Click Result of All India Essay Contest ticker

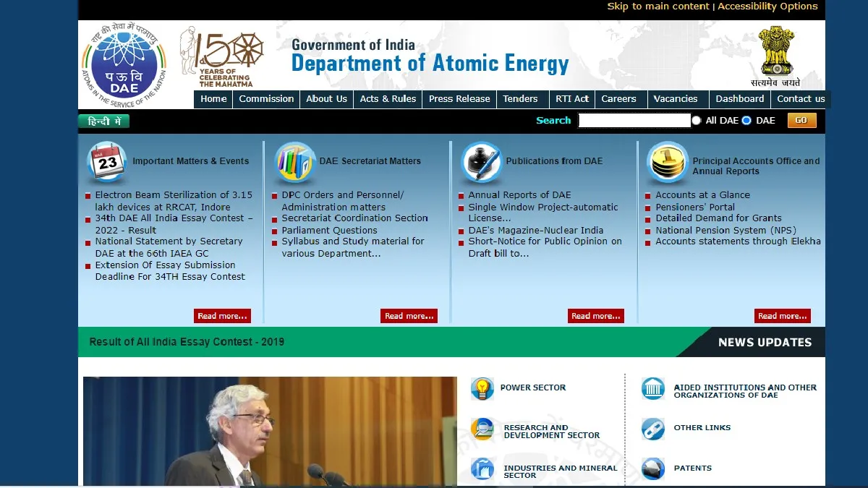(x=187, y=342)
